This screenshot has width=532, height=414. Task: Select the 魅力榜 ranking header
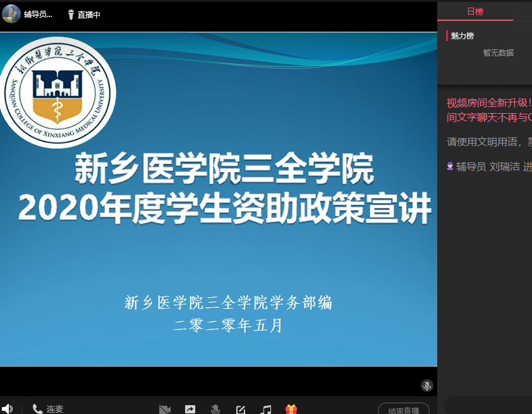tap(462, 36)
